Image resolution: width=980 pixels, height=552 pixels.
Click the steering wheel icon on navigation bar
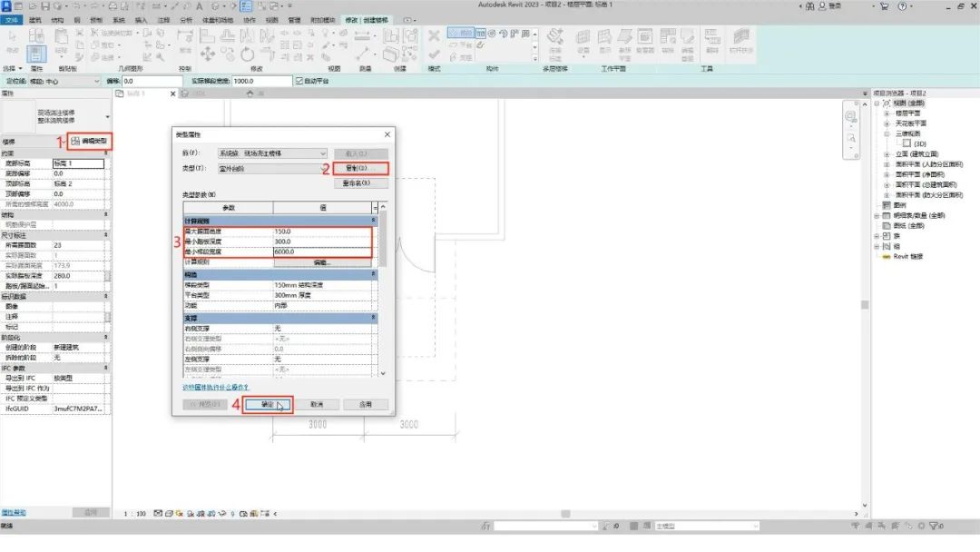(x=851, y=116)
